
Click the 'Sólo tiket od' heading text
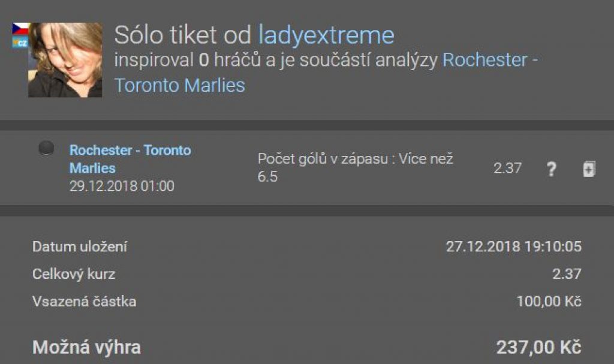(x=182, y=35)
